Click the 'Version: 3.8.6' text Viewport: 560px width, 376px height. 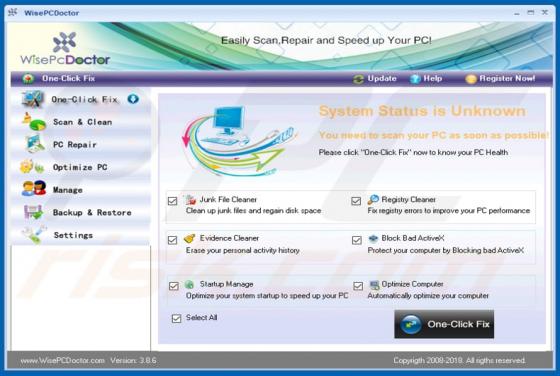(x=133, y=360)
